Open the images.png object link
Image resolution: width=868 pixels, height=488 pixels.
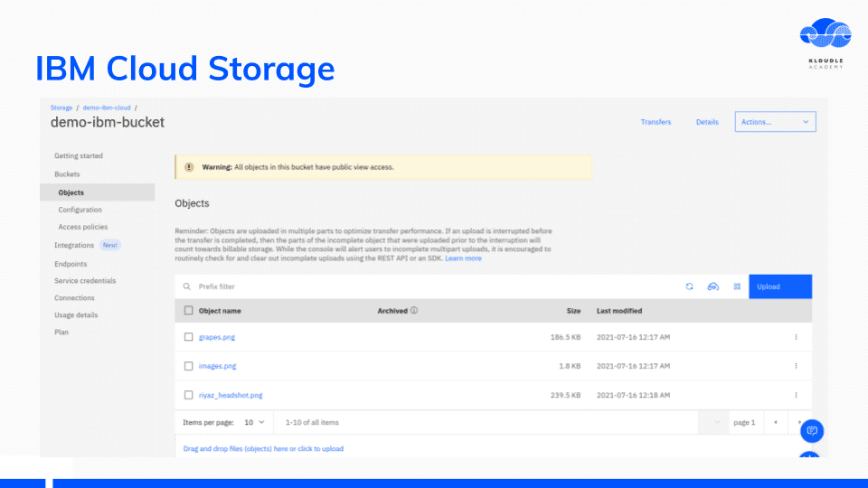pyautogui.click(x=218, y=366)
